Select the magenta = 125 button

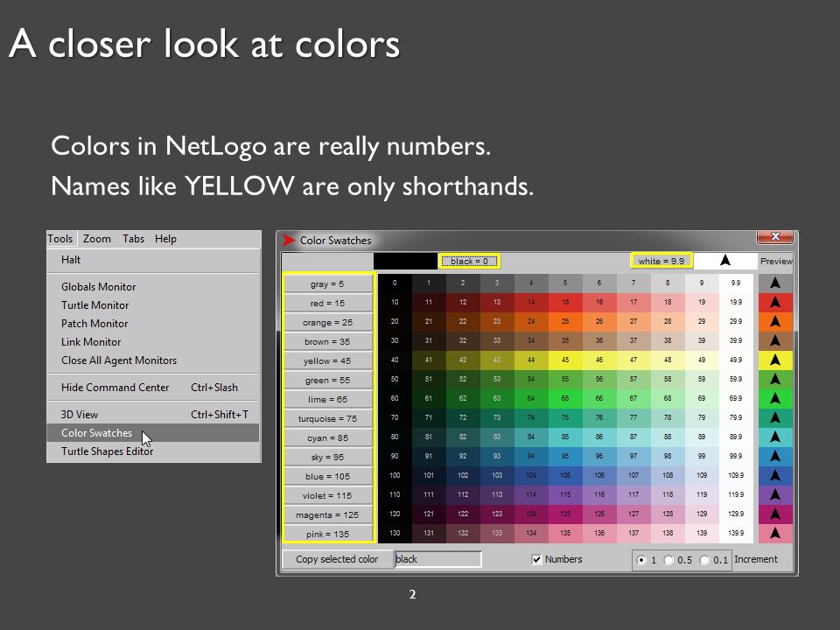click(x=327, y=515)
